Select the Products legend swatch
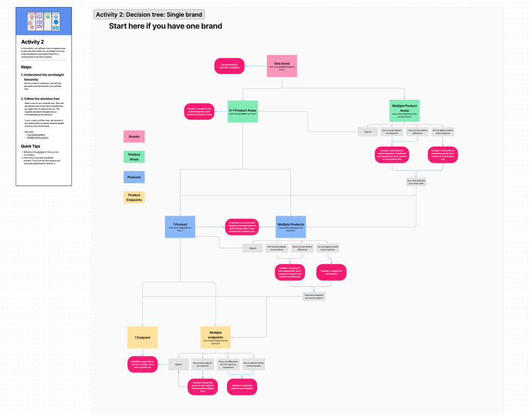This screenshot has height=415, width=532. [134, 177]
